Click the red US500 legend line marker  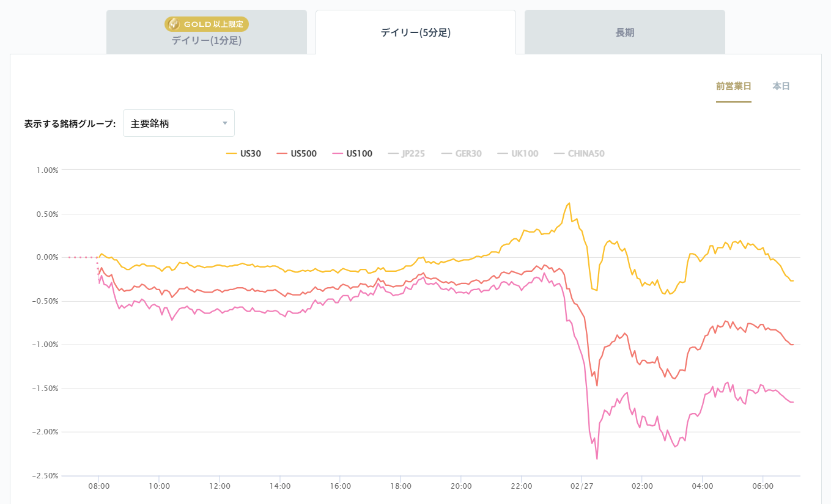point(282,154)
